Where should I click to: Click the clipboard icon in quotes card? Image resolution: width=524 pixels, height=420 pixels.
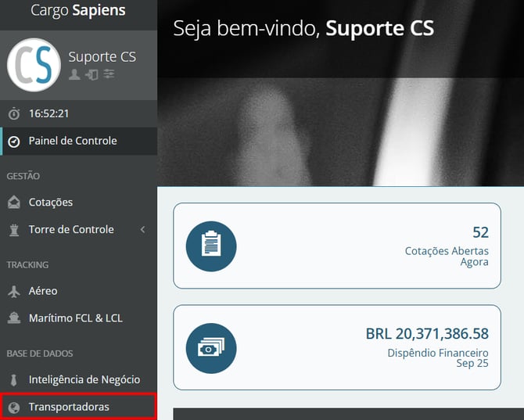pos(211,246)
